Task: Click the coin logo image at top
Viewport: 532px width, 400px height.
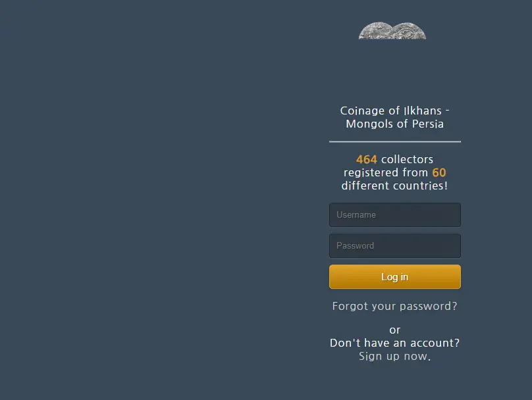Action: (x=392, y=31)
